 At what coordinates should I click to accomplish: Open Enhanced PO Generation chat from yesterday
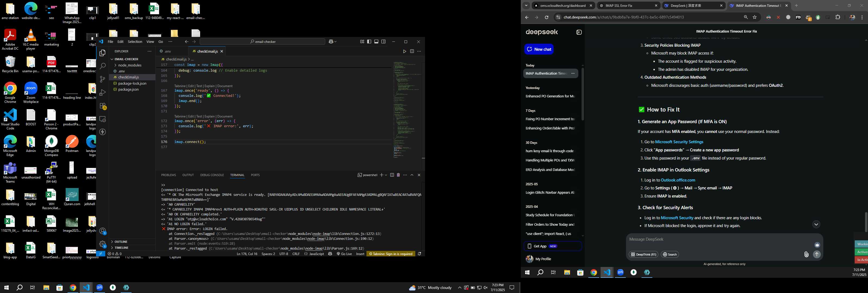pyautogui.click(x=550, y=96)
